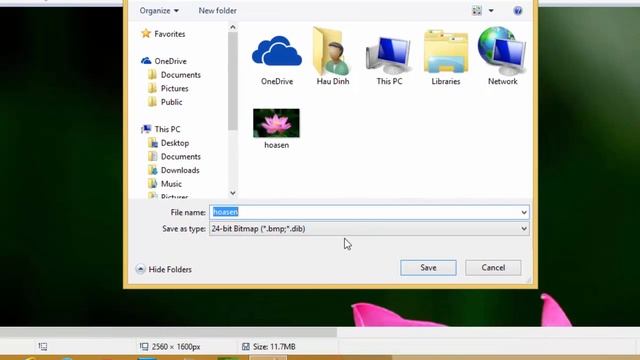The image size is (640, 360).
Task: Select the This PC computer icon in file list
Action: pyautogui.click(x=389, y=56)
